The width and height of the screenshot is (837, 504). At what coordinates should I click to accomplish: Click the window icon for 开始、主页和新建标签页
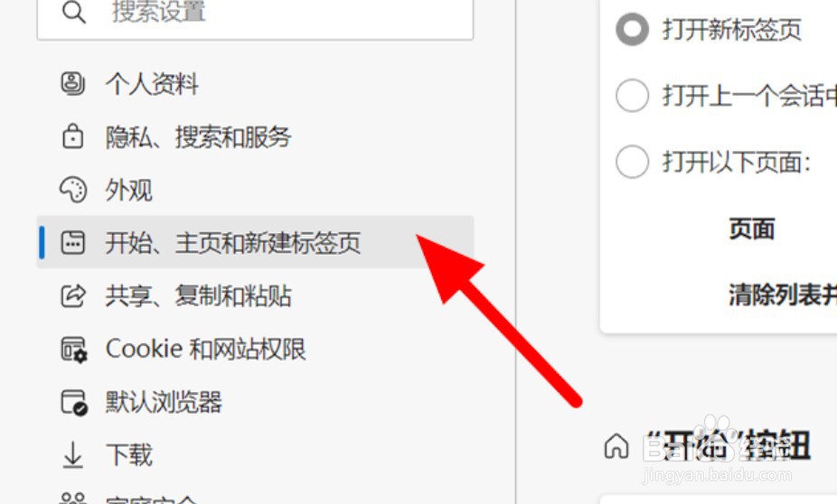click(x=72, y=243)
